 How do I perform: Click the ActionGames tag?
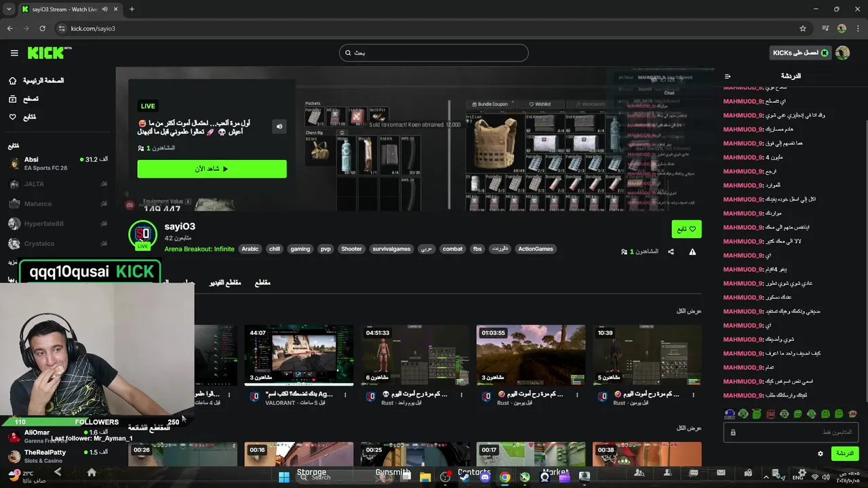click(x=536, y=249)
